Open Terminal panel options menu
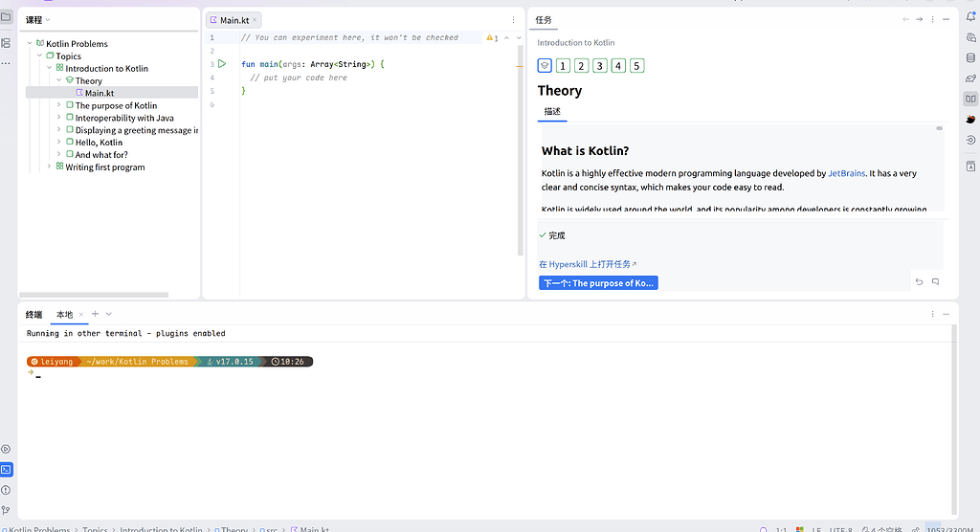 click(x=932, y=314)
